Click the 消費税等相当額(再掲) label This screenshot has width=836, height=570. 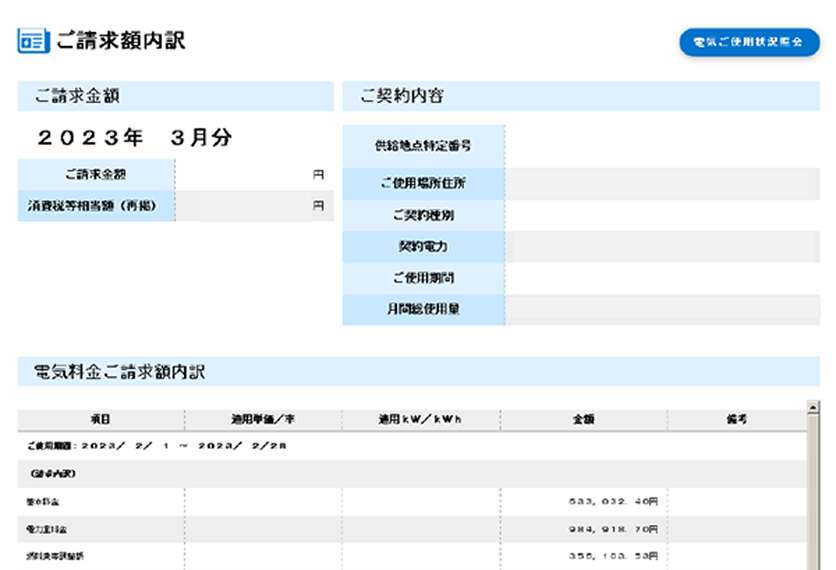(x=95, y=206)
